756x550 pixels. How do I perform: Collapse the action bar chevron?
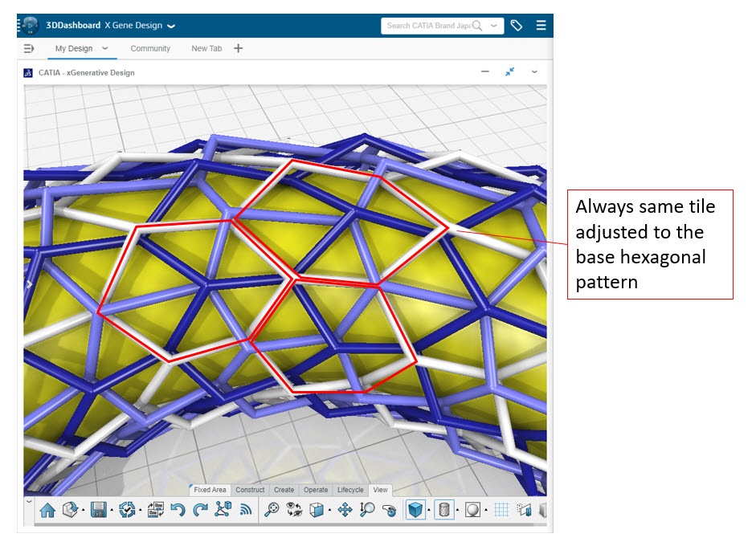click(x=29, y=502)
